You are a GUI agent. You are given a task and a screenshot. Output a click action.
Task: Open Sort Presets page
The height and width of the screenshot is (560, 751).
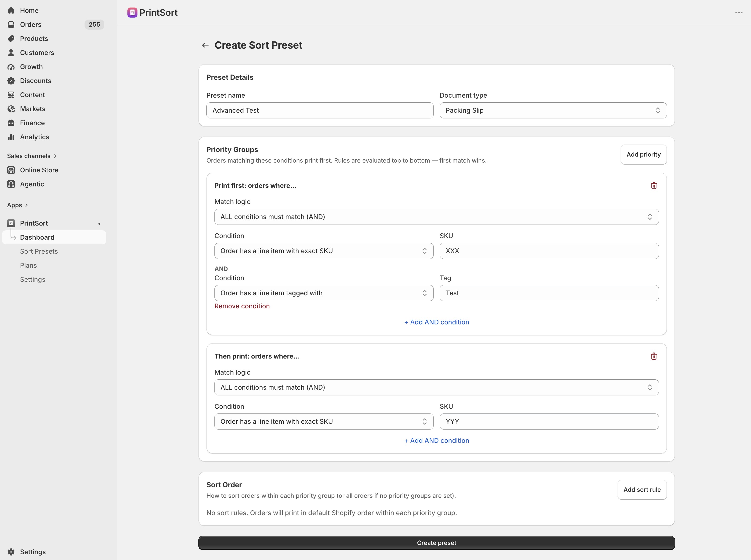click(39, 252)
